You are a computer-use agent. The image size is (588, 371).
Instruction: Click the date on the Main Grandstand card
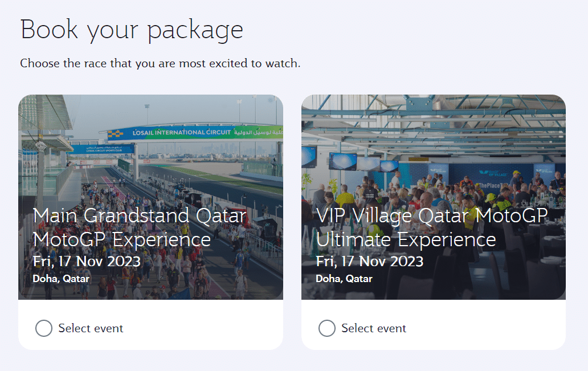click(x=87, y=261)
